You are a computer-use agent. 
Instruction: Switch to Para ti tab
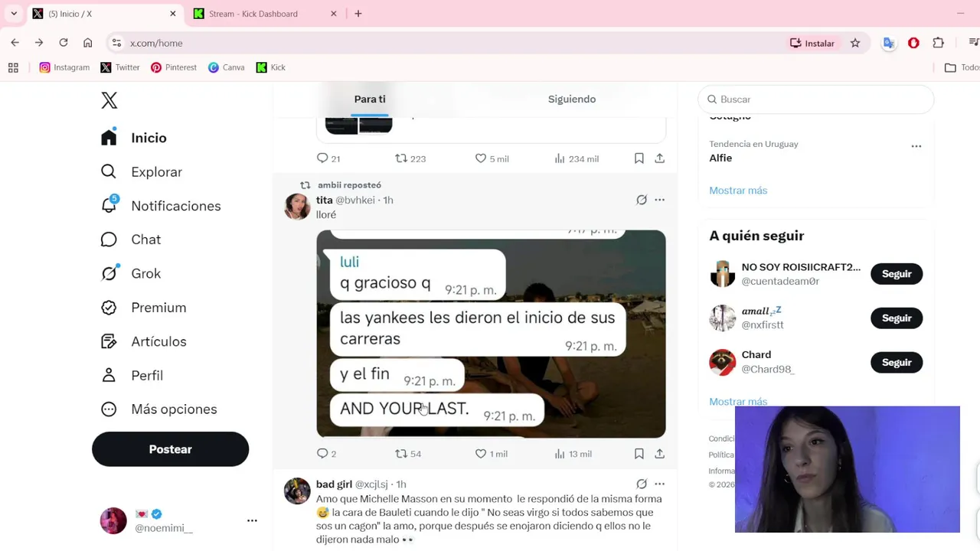[x=370, y=99]
